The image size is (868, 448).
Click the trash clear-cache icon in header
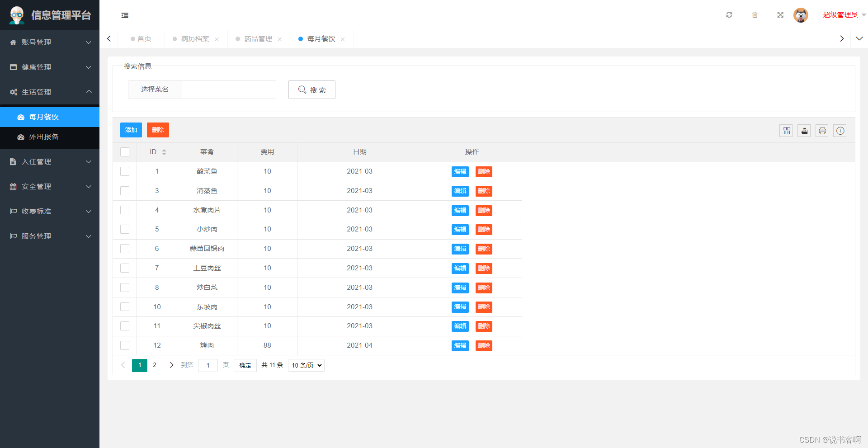pos(755,15)
